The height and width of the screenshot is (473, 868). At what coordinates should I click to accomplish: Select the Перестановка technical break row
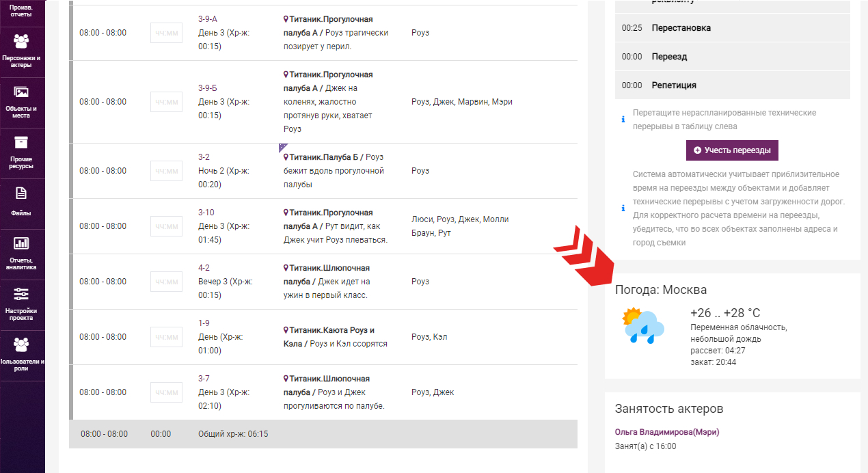pyautogui.click(x=733, y=28)
